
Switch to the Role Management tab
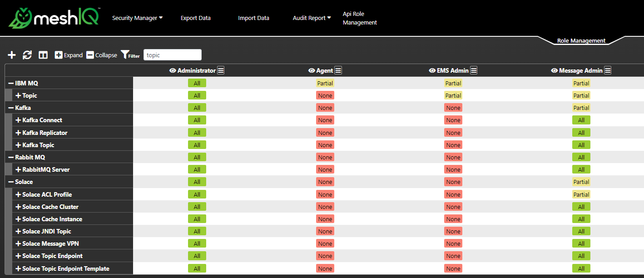(581, 40)
